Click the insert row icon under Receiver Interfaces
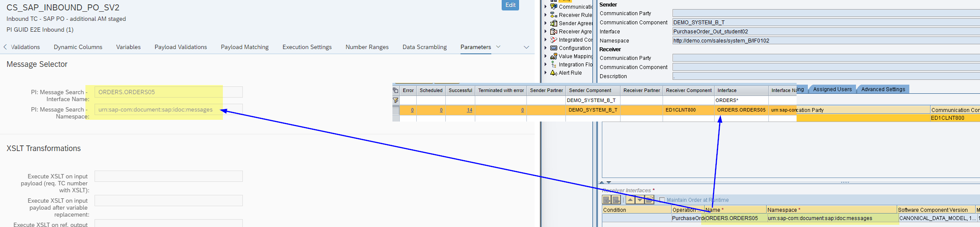Screen dimensions: 980x227 point(607,200)
